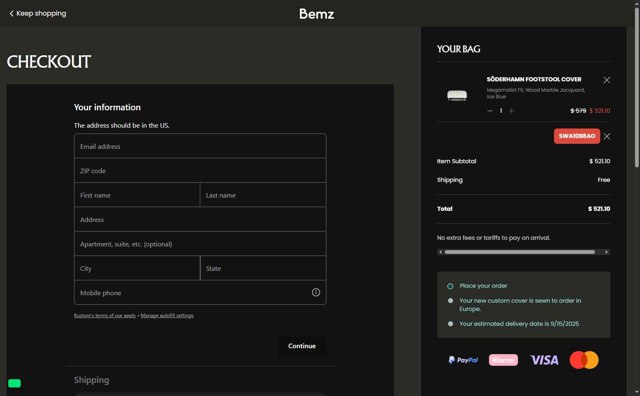
Task: Click the No extra fees notice
Action: tap(493, 238)
